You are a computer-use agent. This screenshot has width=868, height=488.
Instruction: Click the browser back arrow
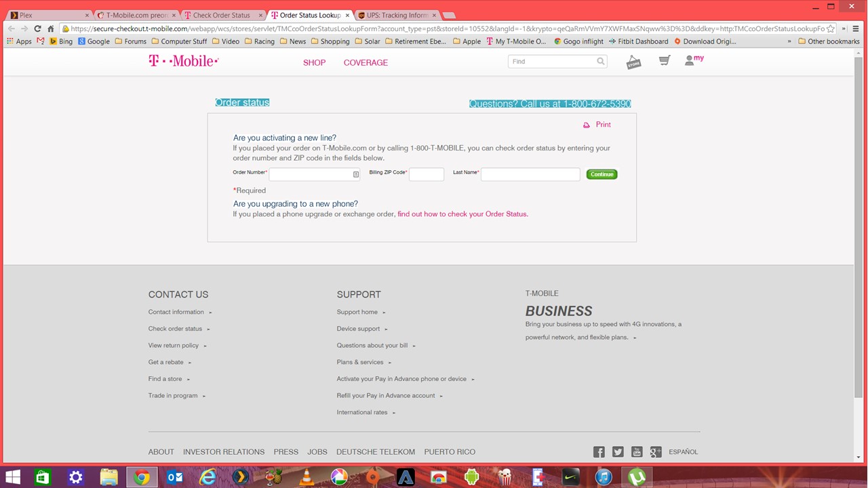11,28
